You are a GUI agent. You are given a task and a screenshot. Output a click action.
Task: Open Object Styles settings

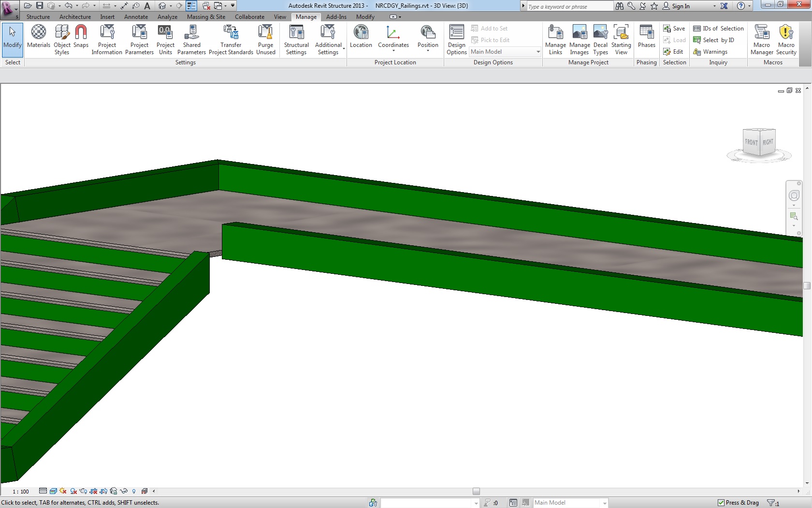62,39
